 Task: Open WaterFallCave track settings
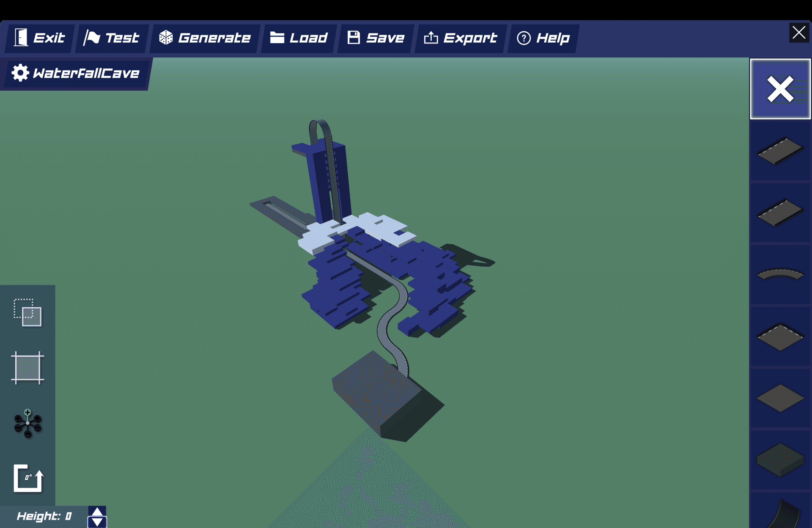[x=76, y=74]
